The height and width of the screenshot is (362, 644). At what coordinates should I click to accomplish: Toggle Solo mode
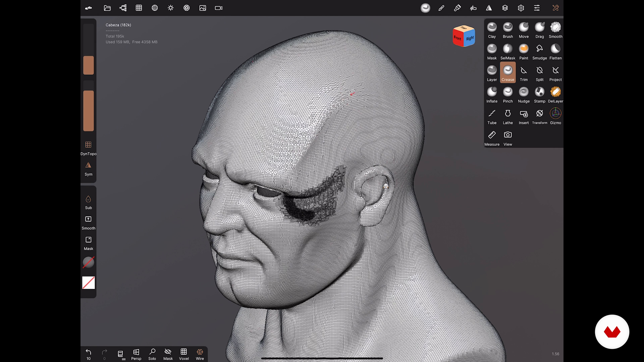[152, 354]
